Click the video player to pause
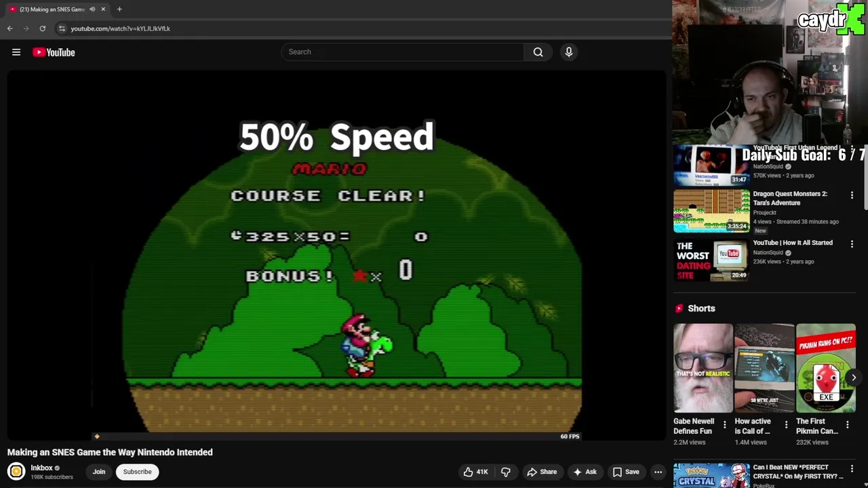The width and height of the screenshot is (868, 488). (336, 254)
